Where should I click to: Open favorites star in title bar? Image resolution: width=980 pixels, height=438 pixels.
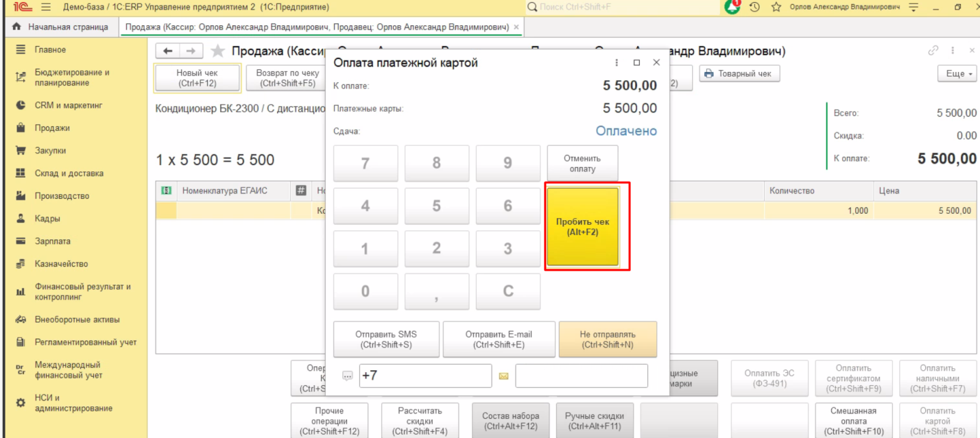pos(776,7)
